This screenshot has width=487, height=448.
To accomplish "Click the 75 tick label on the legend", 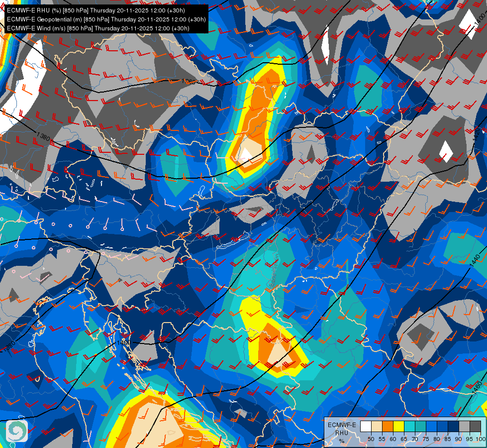I will 426,439.
